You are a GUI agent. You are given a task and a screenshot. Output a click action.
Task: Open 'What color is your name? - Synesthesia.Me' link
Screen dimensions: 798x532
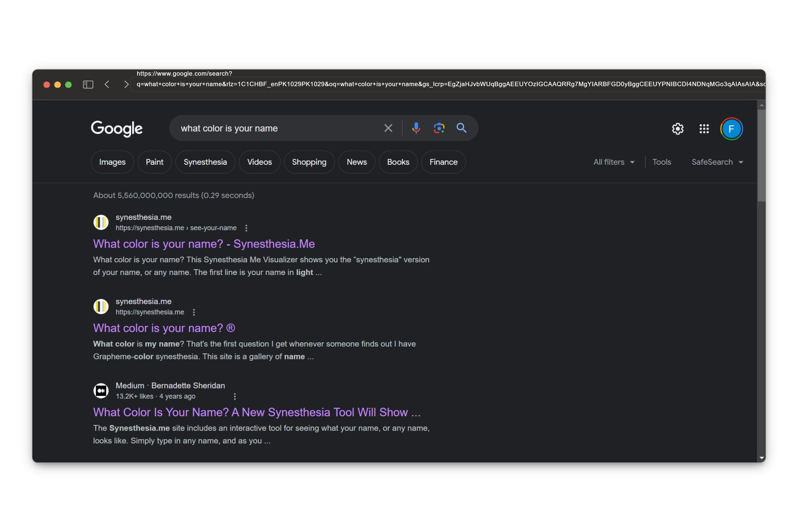(204, 244)
